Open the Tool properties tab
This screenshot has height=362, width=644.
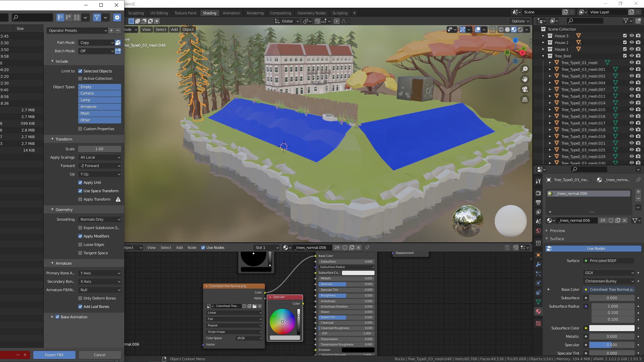(538, 181)
